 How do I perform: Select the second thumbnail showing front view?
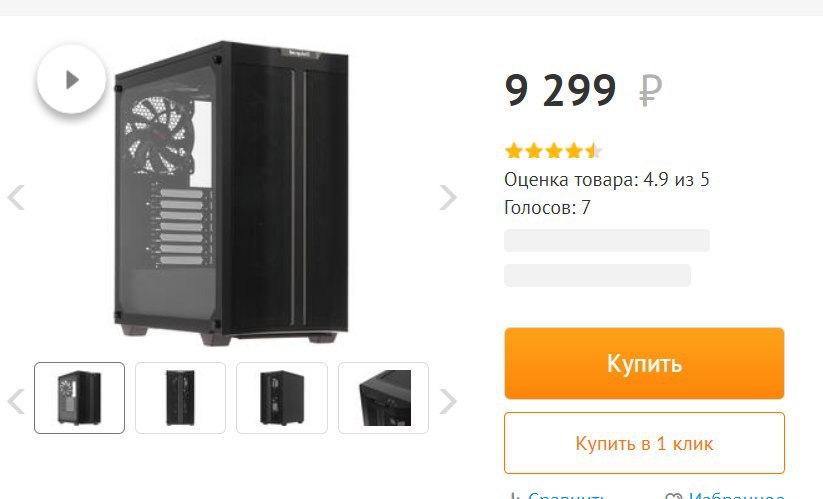pyautogui.click(x=181, y=398)
